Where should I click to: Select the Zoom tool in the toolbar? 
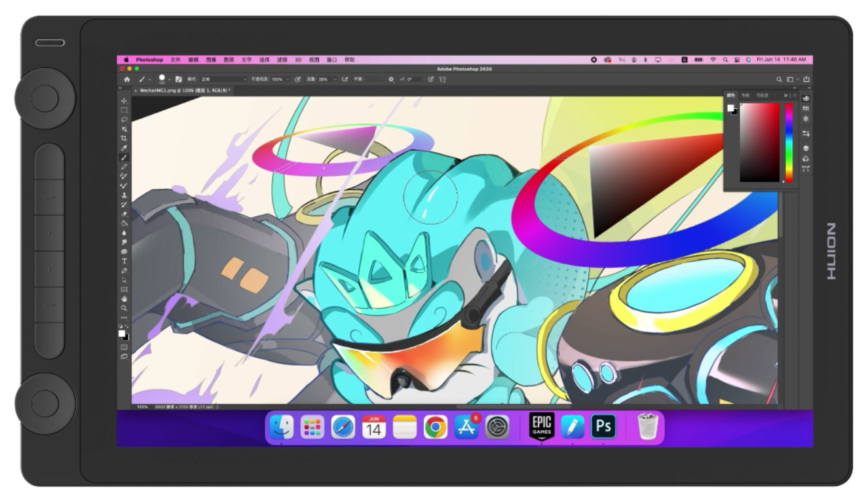point(124,308)
